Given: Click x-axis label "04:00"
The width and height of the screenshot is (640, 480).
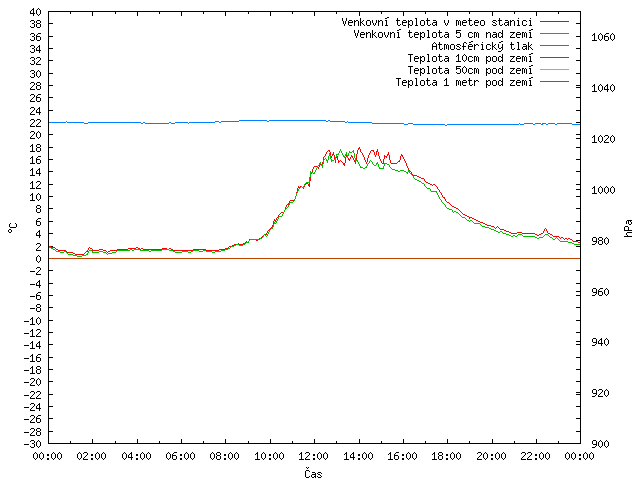Looking at the screenshot, I should [136, 456].
